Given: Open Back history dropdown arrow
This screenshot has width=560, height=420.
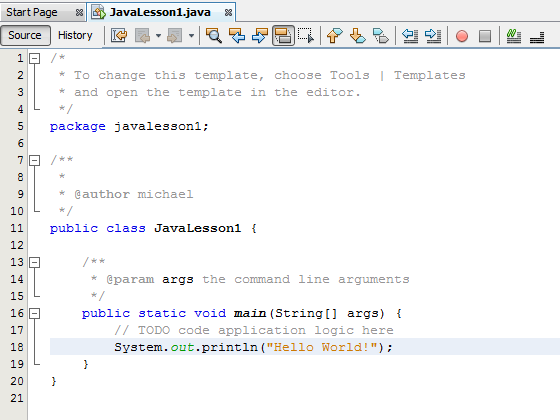Looking at the screenshot, I should (x=158, y=36).
